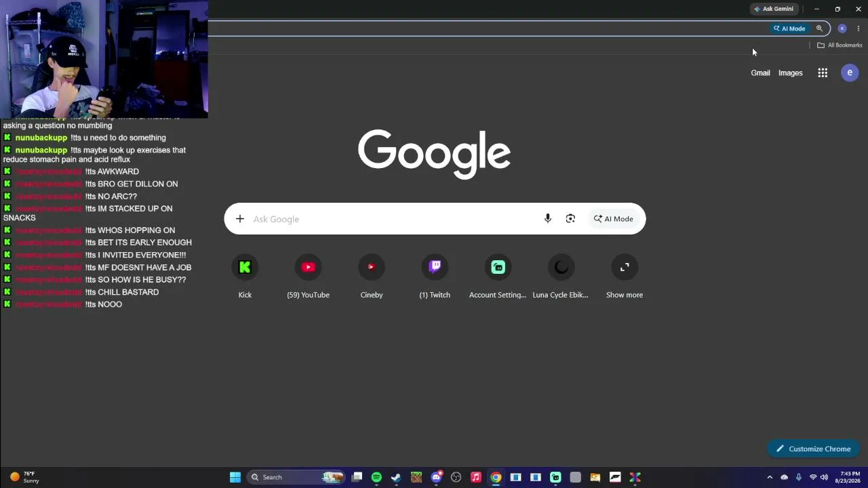
Task: Click the microphone tray icon
Action: pyautogui.click(x=799, y=477)
